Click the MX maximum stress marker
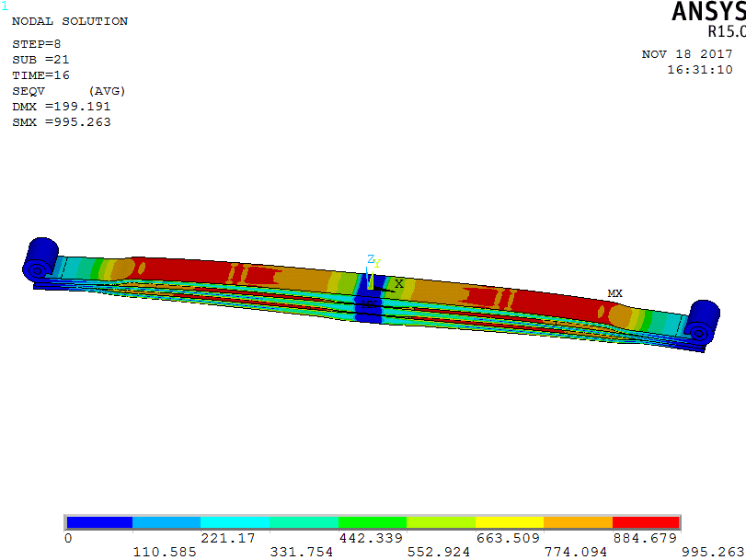The height and width of the screenshot is (560, 746). tap(614, 293)
